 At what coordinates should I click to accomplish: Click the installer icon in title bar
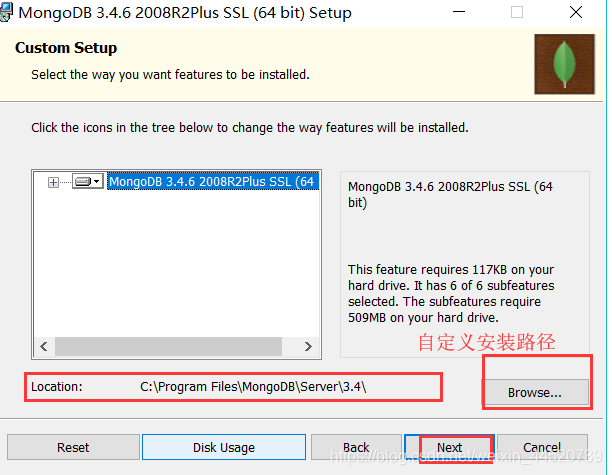pos(6,12)
